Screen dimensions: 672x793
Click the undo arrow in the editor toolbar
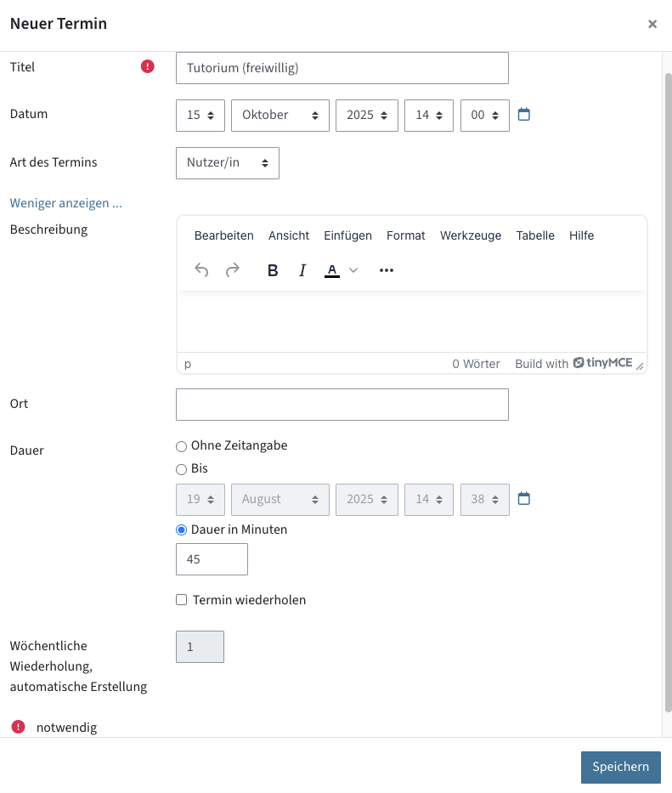[201, 270]
